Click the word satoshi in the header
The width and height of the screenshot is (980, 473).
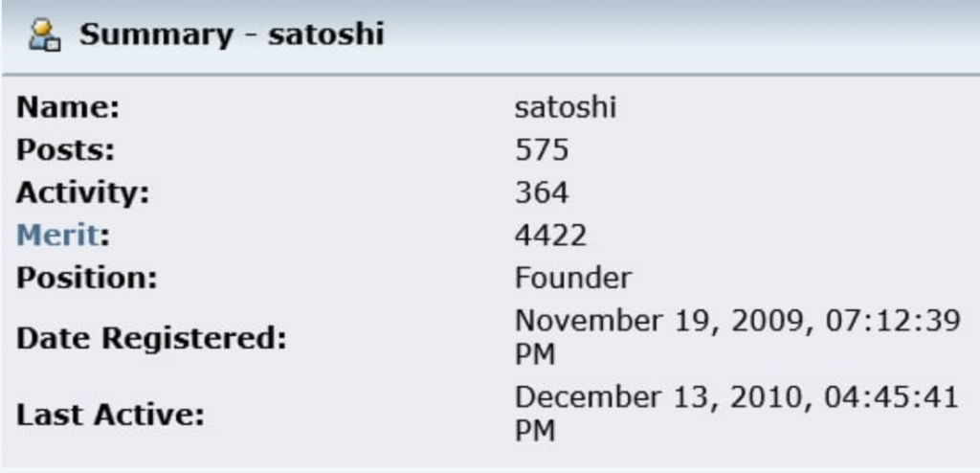pyautogui.click(x=325, y=34)
